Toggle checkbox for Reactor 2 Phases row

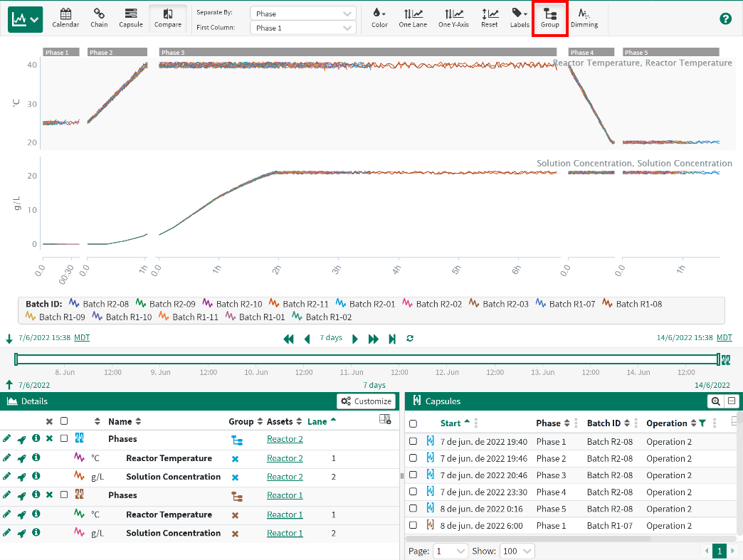click(x=64, y=439)
